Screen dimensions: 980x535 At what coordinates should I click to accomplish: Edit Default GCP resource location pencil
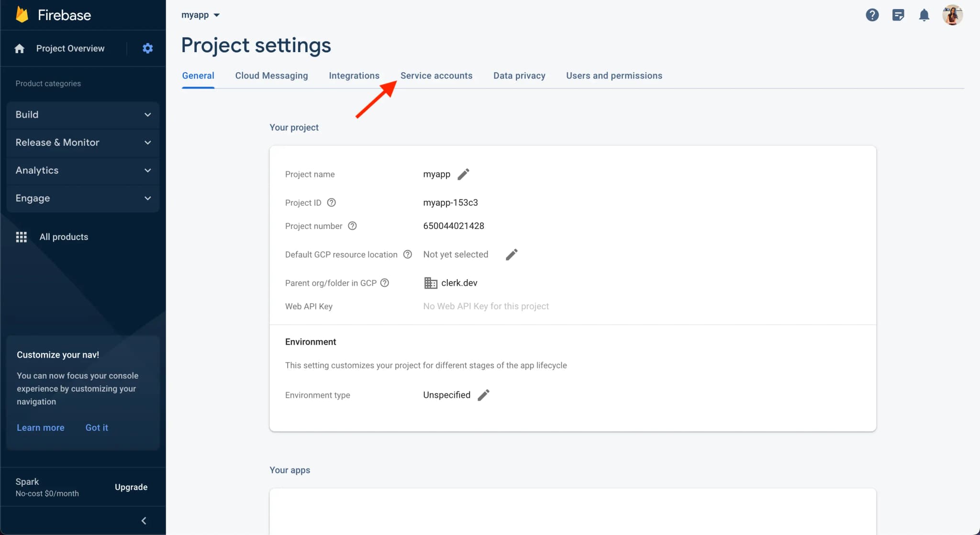(x=512, y=254)
